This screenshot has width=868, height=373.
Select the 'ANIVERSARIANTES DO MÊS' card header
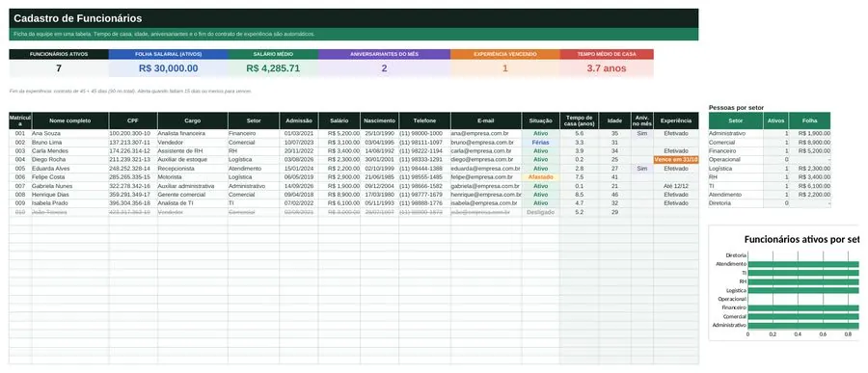[384, 54]
